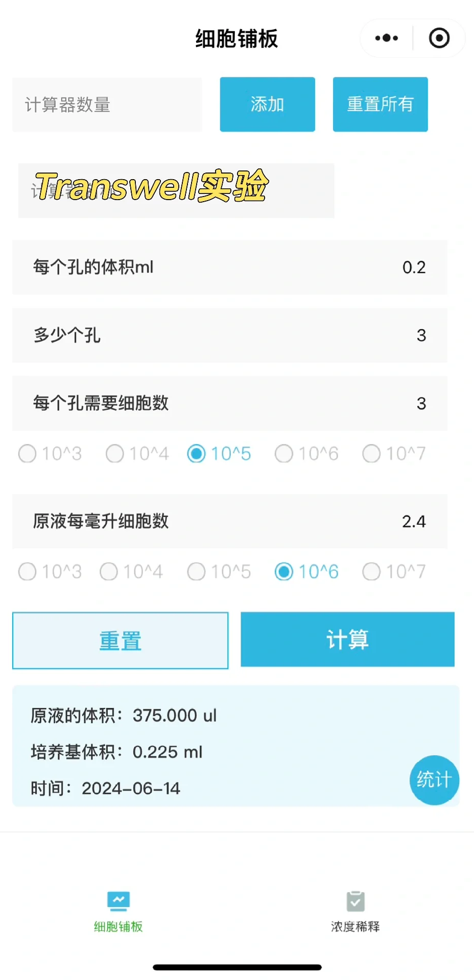
Task: Focus the 计算器数量 input field
Action: tap(107, 105)
